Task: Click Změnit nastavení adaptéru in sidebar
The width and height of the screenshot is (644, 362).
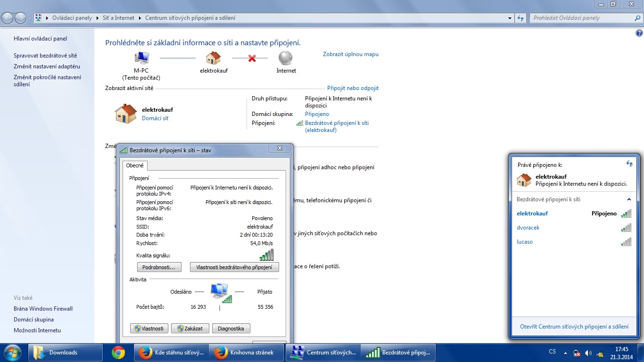Action: (x=47, y=66)
